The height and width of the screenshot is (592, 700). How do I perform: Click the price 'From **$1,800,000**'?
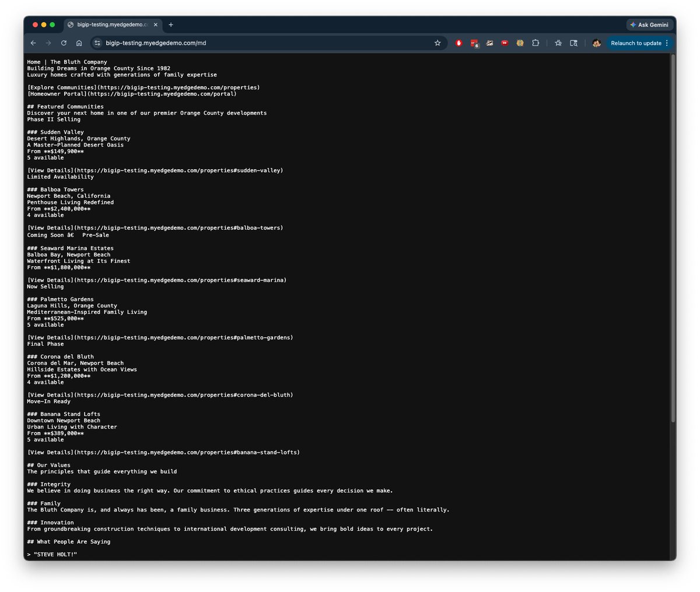(x=59, y=268)
